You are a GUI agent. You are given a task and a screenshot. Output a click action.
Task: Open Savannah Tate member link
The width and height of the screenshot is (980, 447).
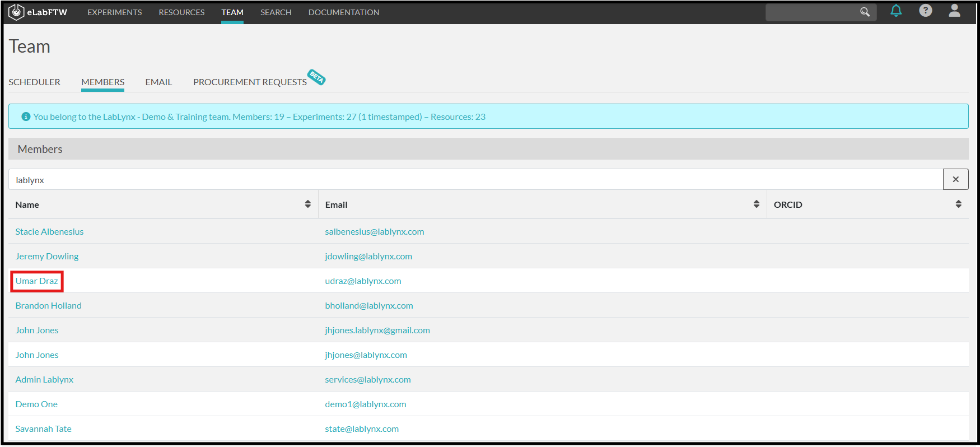pos(43,429)
